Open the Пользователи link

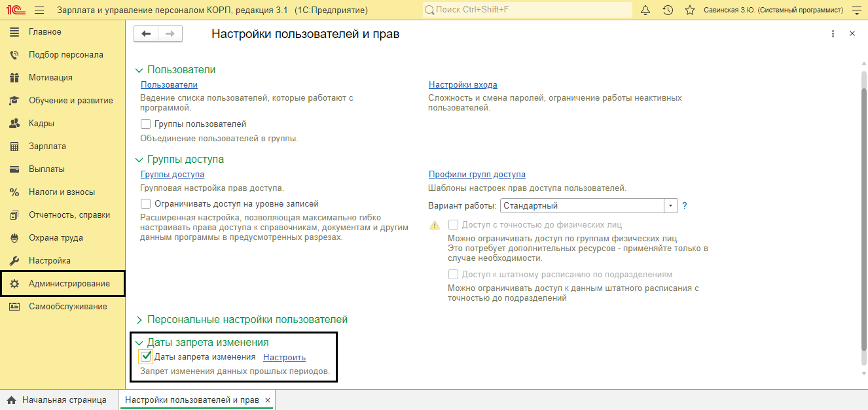click(x=169, y=85)
